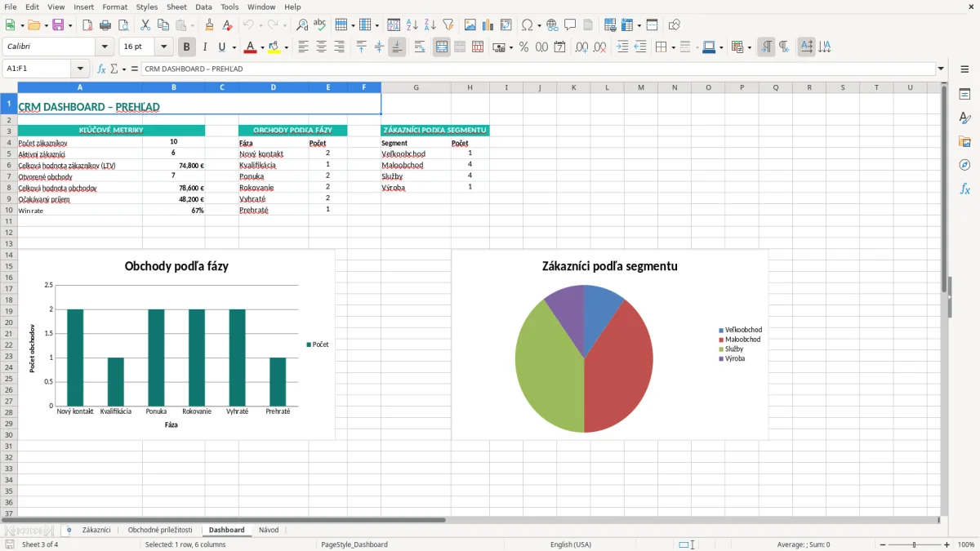The image size is (980, 551).
Task: Click zoom out minus button
Action: 882,544
